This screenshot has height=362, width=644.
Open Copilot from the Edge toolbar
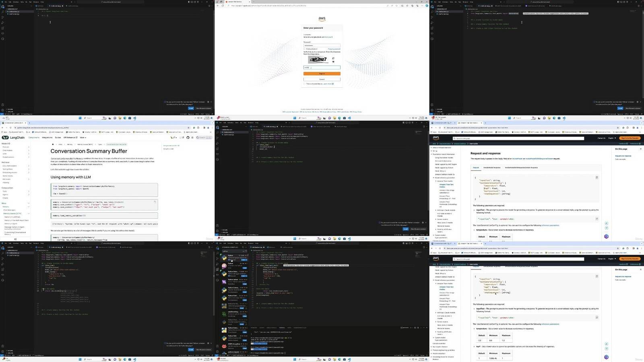pyautogui.click(x=427, y=6)
